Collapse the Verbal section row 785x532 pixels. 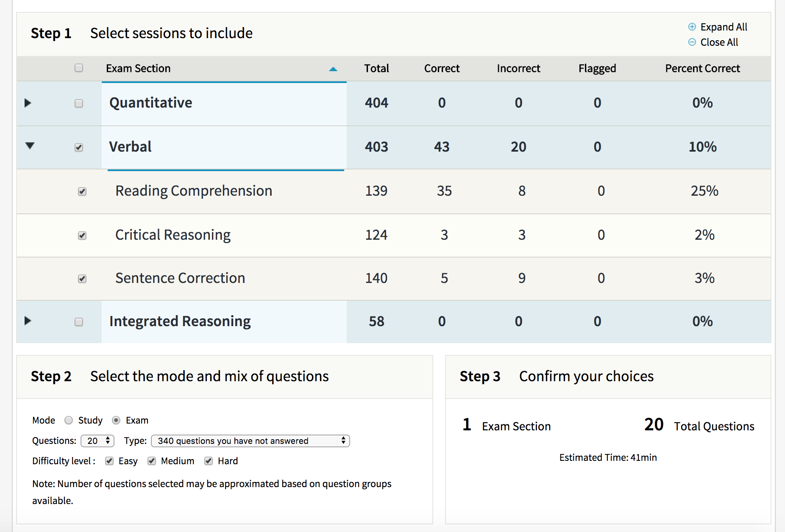tap(30, 146)
